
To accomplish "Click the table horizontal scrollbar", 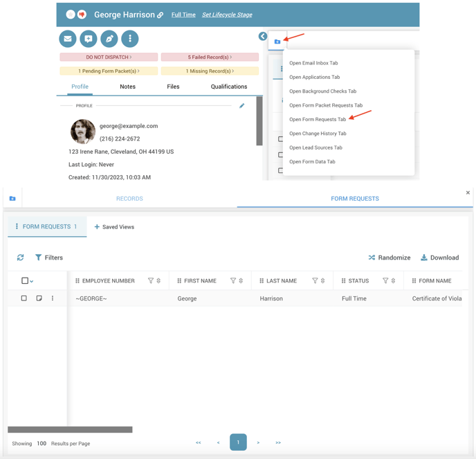I will click(x=70, y=429).
